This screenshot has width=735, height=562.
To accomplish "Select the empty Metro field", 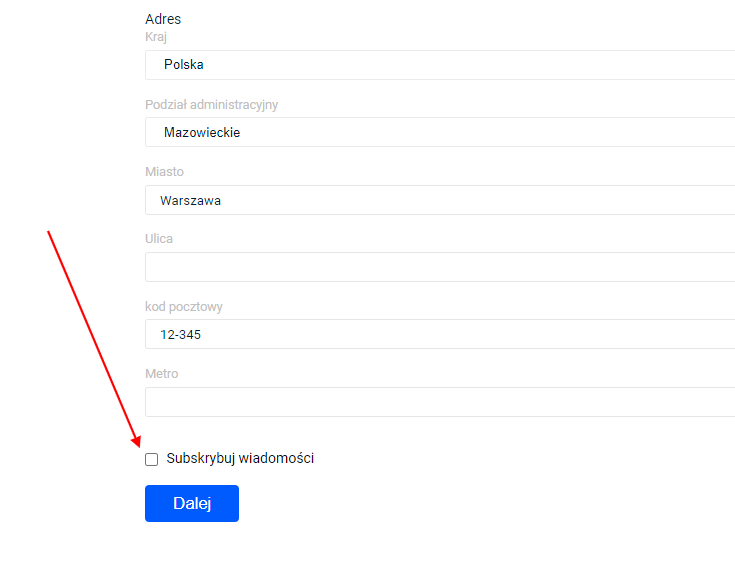I will 440,402.
